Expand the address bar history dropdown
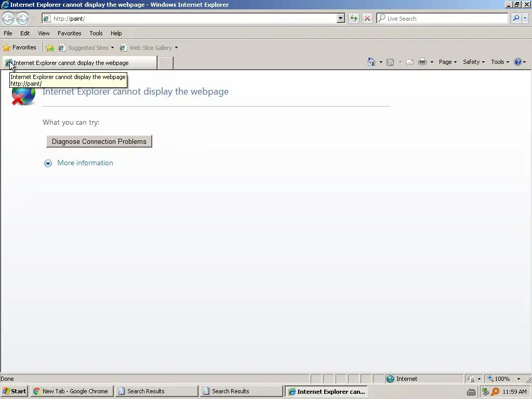The image size is (532, 399). coord(341,19)
